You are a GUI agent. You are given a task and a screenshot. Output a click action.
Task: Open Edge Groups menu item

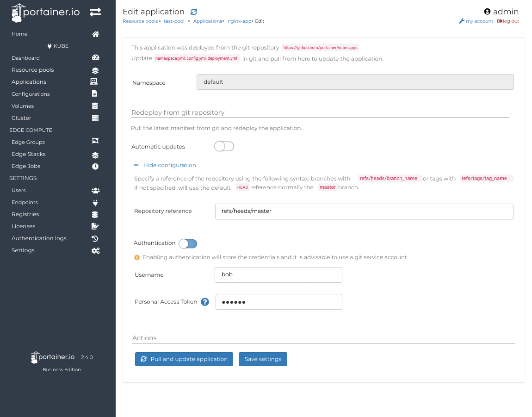pos(28,142)
